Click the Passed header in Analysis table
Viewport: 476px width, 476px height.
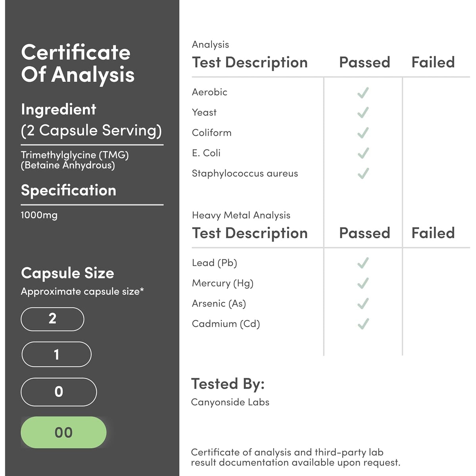(x=365, y=62)
